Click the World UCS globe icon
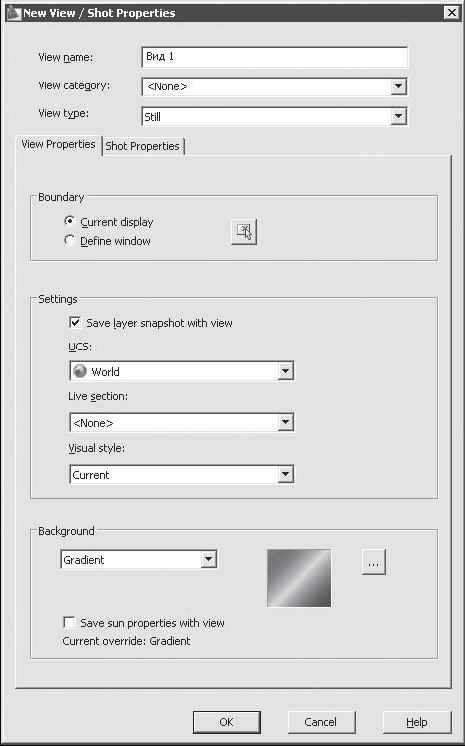The height and width of the screenshot is (746, 465). pyautogui.click(x=80, y=371)
